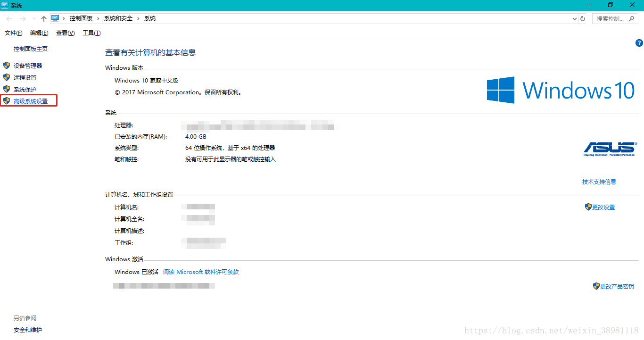Open 阅读 Microsoft 软件许可条款 link
This screenshot has width=644, height=340.
201,272
